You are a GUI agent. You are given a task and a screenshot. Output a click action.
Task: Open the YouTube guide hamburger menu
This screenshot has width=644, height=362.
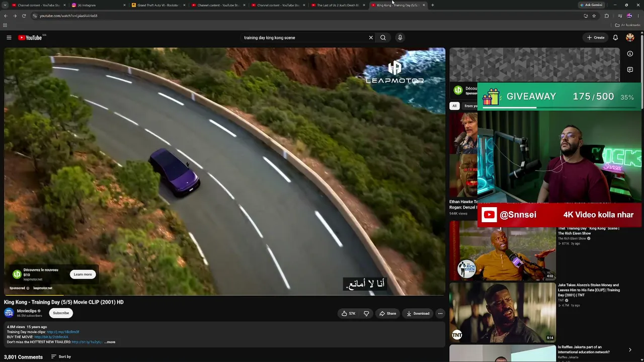pyautogui.click(x=9, y=38)
